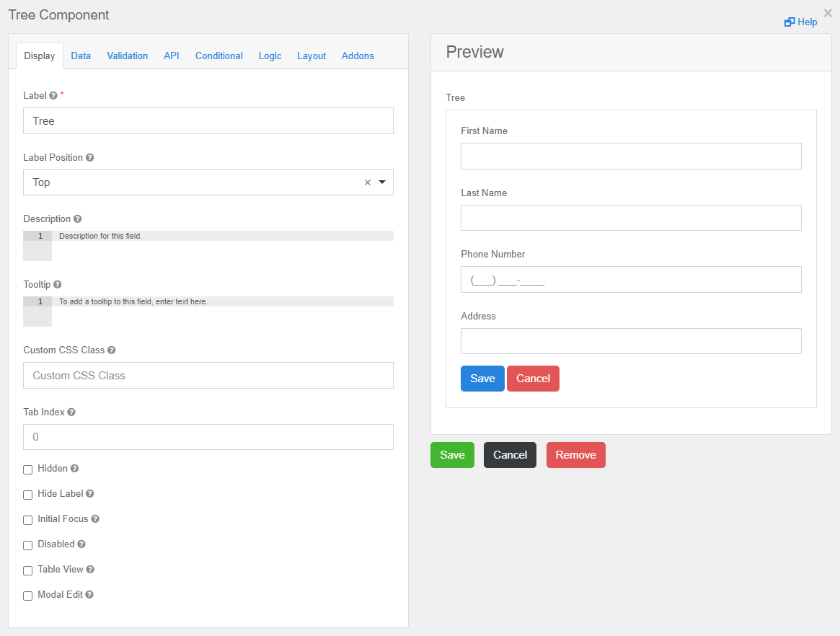This screenshot has width=840, height=636.
Task: Click the Address preview field
Action: [631, 341]
